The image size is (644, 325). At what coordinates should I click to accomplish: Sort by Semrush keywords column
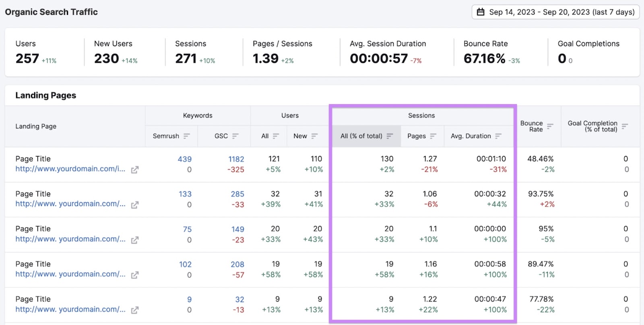(186, 136)
